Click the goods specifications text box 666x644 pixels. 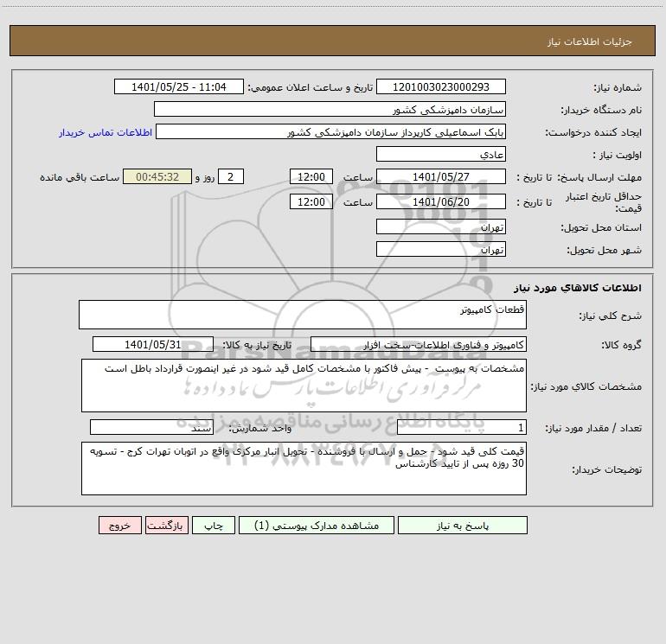(304, 386)
